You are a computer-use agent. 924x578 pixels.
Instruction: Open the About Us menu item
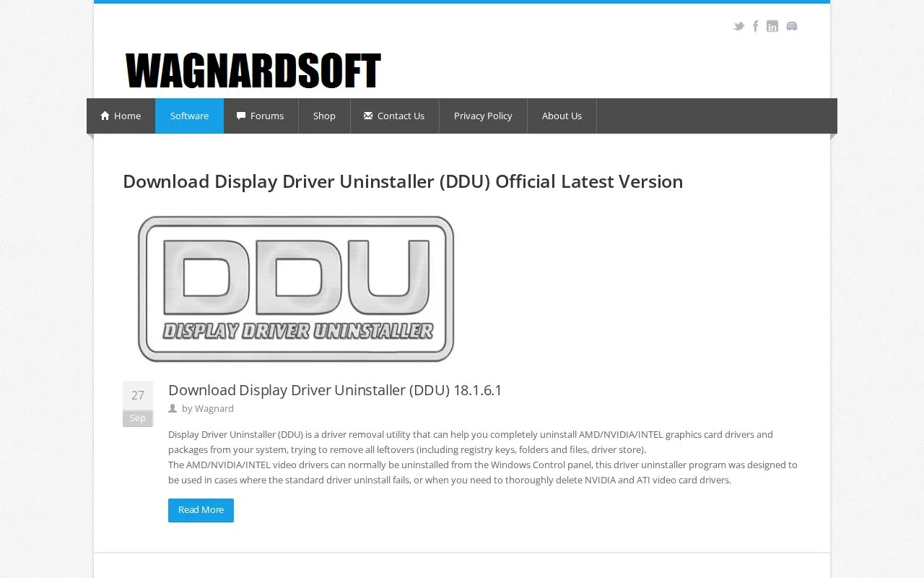pos(562,116)
